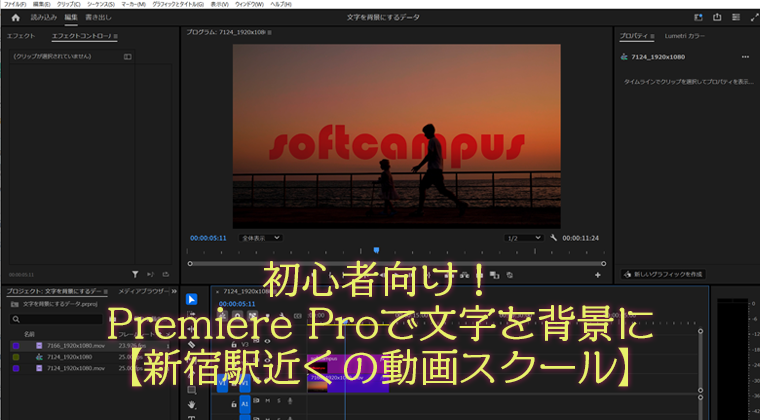Switch to the エフェクト tab

[x=21, y=36]
